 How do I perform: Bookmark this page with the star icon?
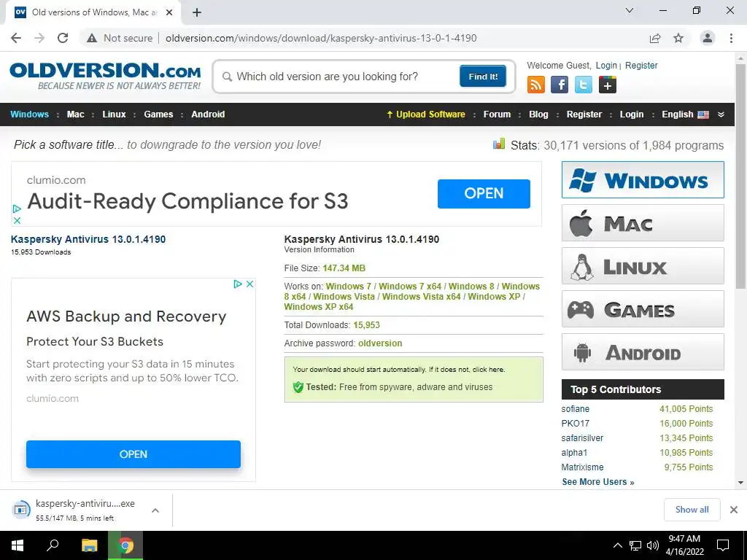tap(678, 38)
